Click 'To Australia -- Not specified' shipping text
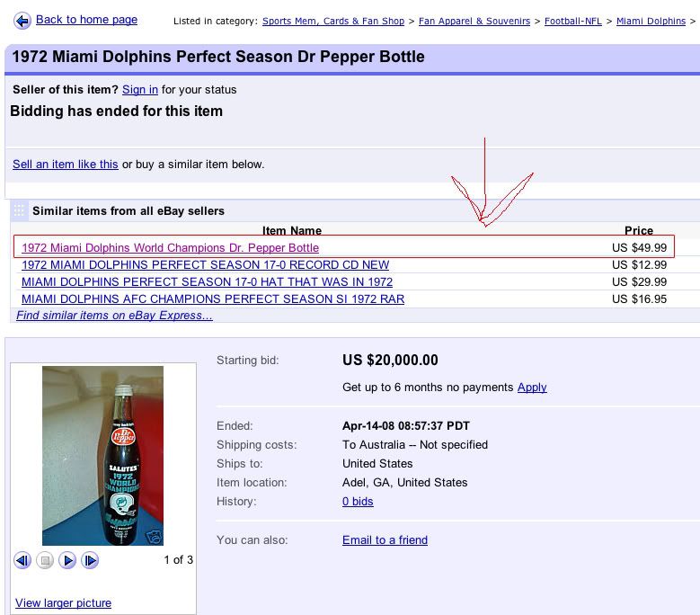Viewport: 700px width, 615px height. [x=415, y=445]
